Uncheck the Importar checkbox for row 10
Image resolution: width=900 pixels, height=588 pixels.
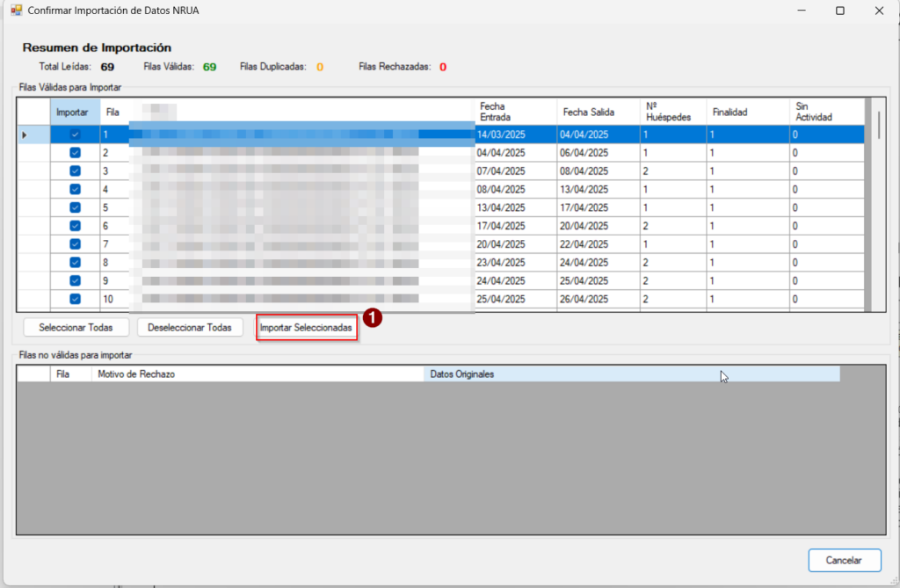(x=75, y=299)
